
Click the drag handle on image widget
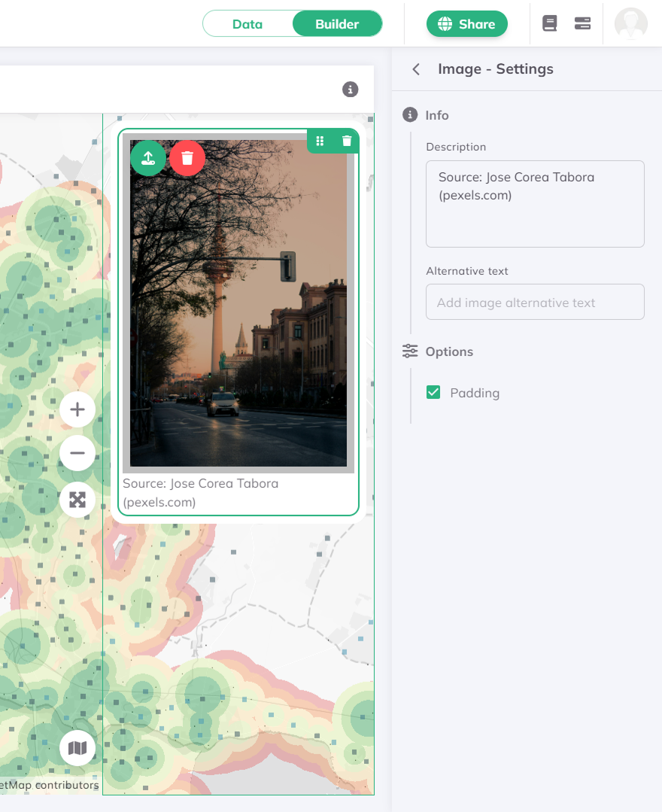[x=320, y=141]
